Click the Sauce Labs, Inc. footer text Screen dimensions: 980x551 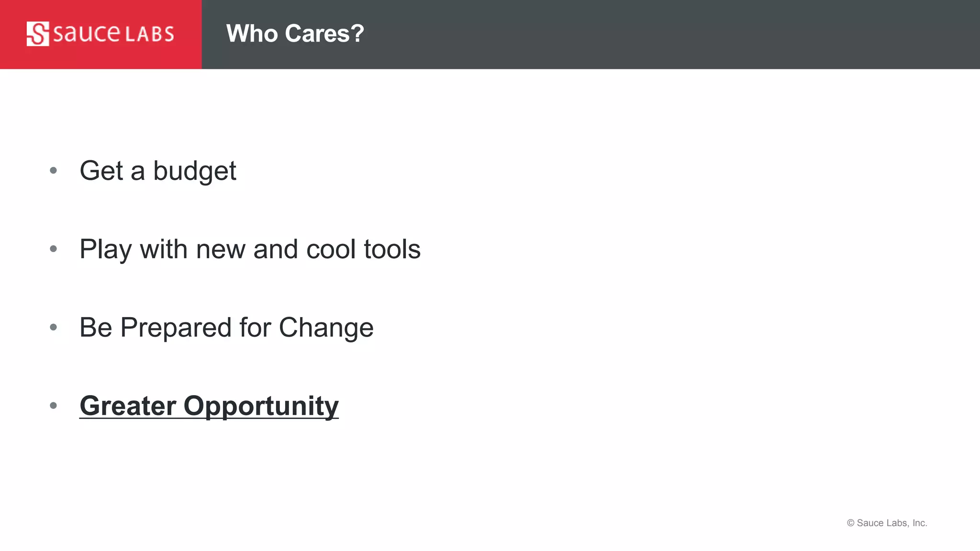point(892,523)
